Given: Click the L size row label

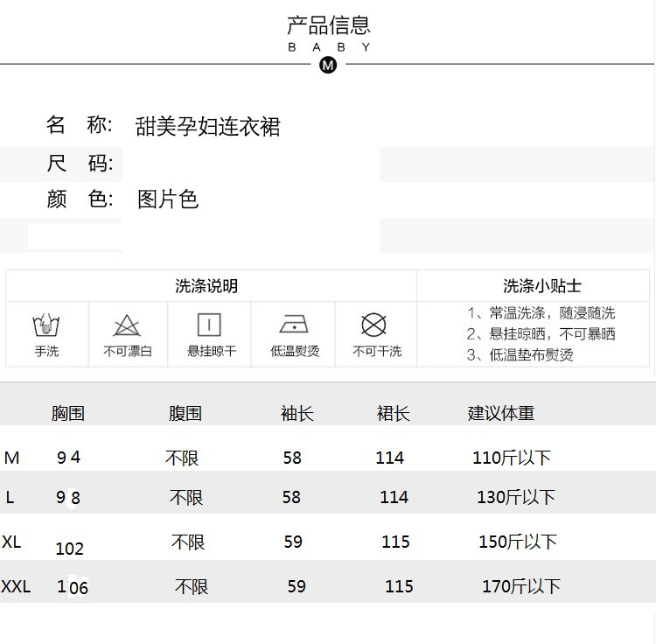Looking at the screenshot, I should (10, 498).
